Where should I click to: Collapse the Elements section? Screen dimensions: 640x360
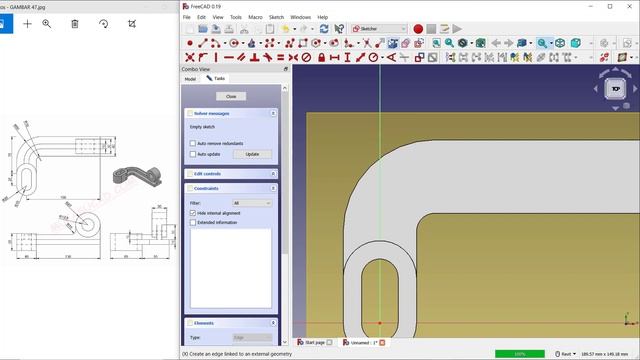[273, 323]
